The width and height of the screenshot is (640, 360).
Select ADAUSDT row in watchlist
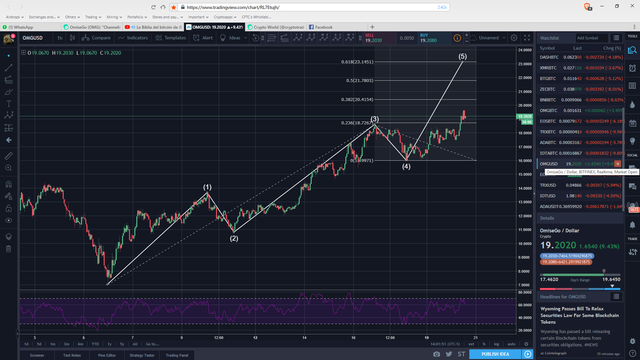point(581,207)
